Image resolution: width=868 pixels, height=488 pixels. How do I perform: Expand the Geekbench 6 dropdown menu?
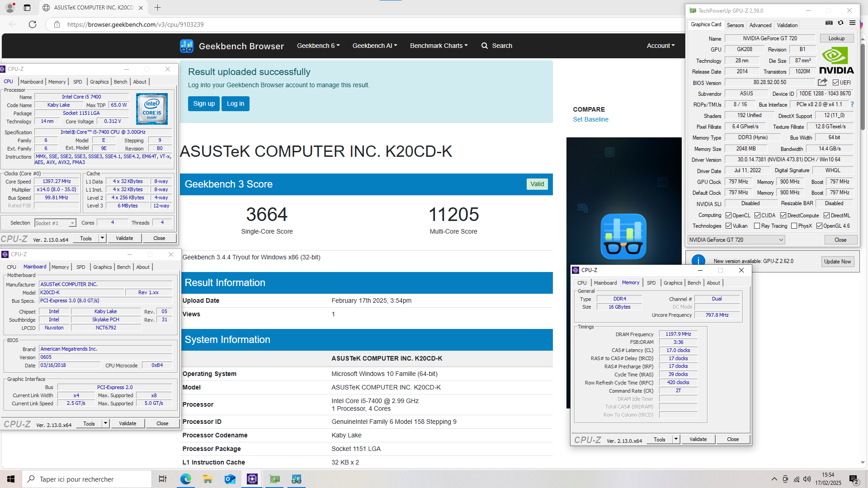click(x=318, y=46)
